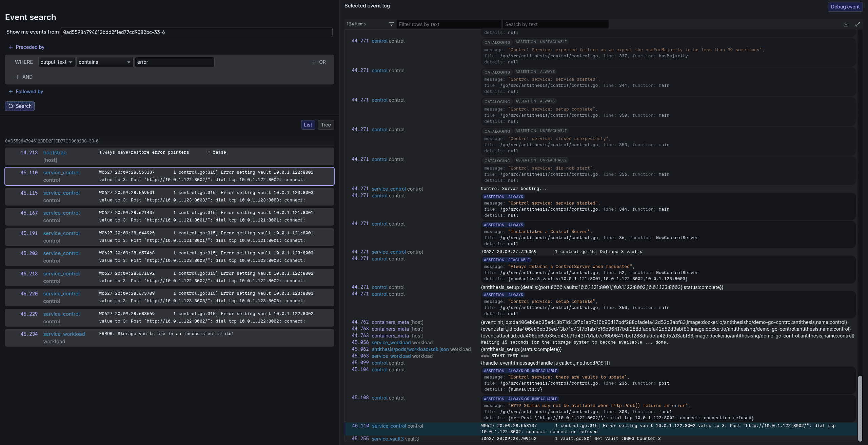Add a Preceded by condition
Viewport: 868px width, 445px height.
click(x=26, y=47)
